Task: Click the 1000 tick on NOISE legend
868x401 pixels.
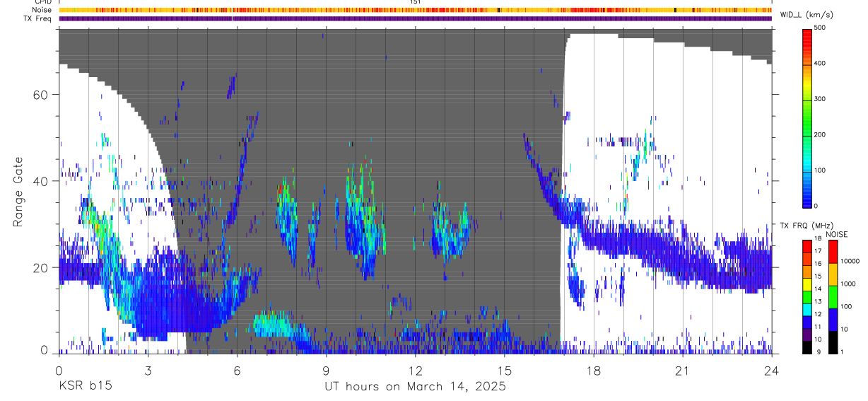Action: click(848, 284)
